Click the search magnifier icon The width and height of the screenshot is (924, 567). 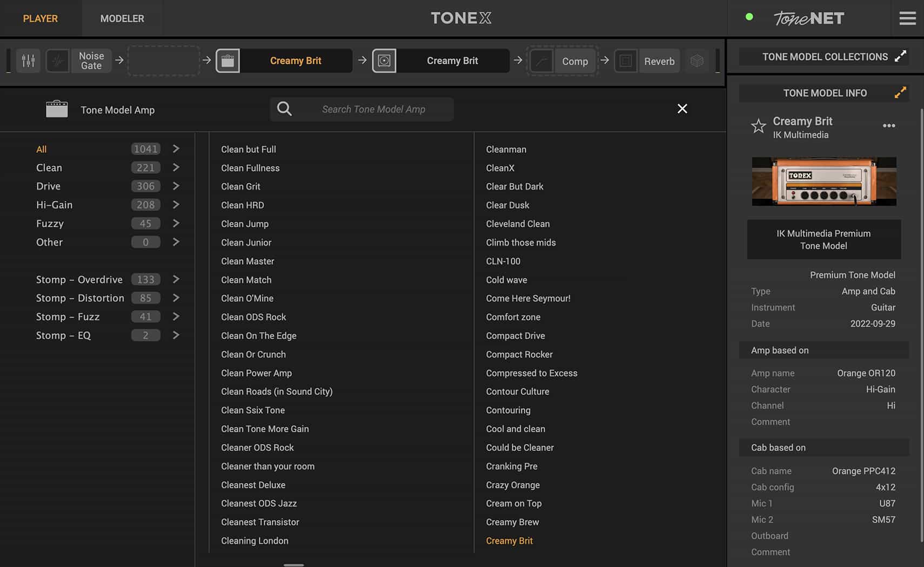pos(284,109)
